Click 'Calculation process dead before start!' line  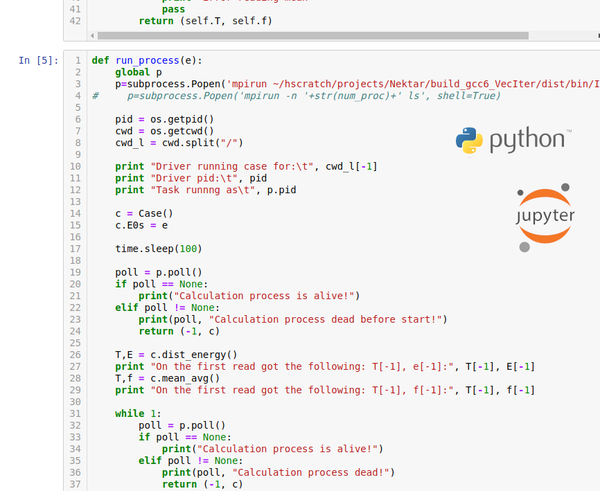pos(293,320)
